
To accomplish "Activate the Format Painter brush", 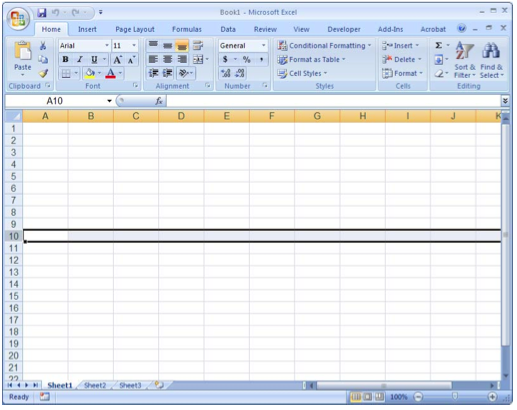I will (x=43, y=73).
